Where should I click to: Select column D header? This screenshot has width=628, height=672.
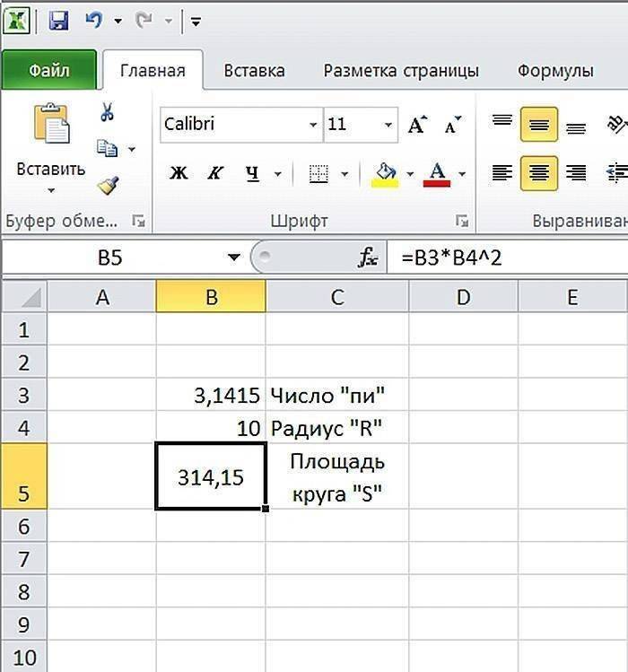464,297
